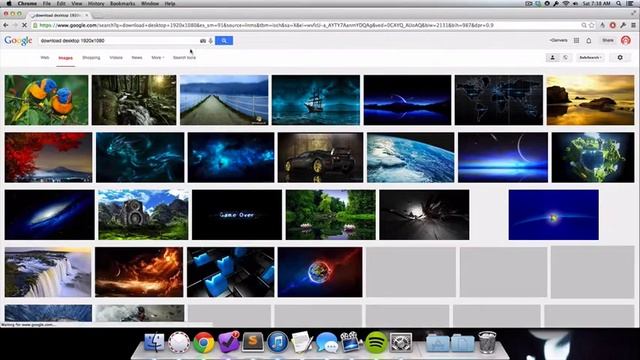Open the dark world map thumbnail
640x360 pixels.
[499, 100]
